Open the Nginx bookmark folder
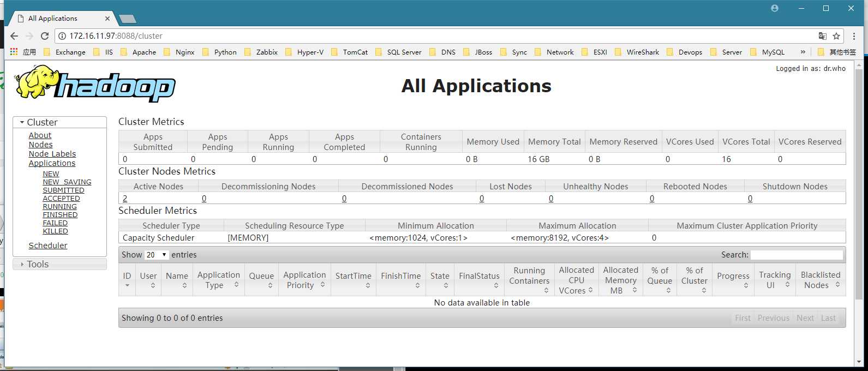The image size is (868, 371). (x=179, y=52)
